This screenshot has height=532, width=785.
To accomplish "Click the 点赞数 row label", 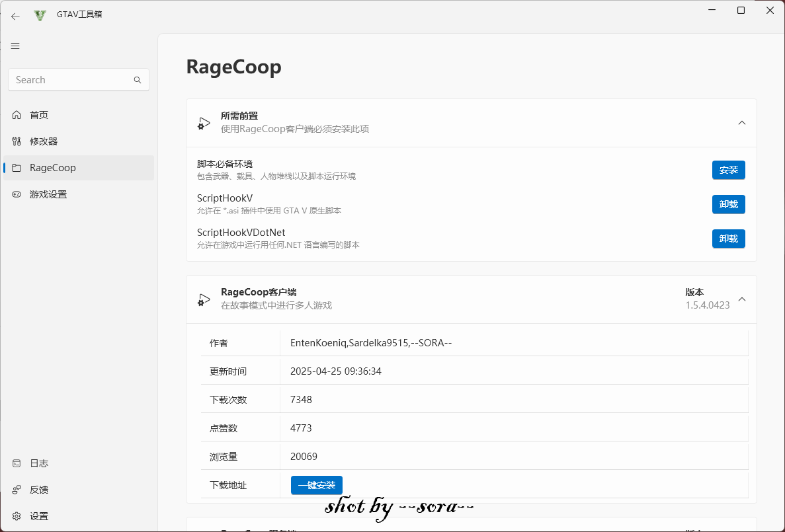I will tap(224, 429).
